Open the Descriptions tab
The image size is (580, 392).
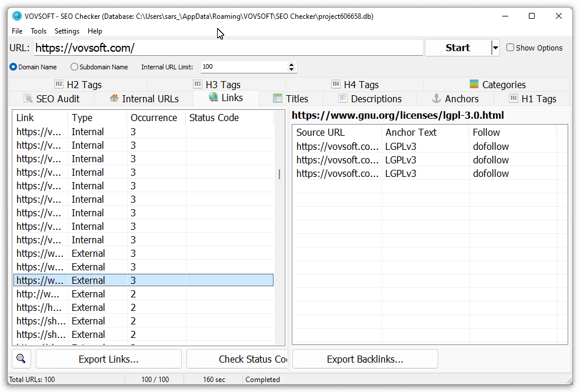370,99
